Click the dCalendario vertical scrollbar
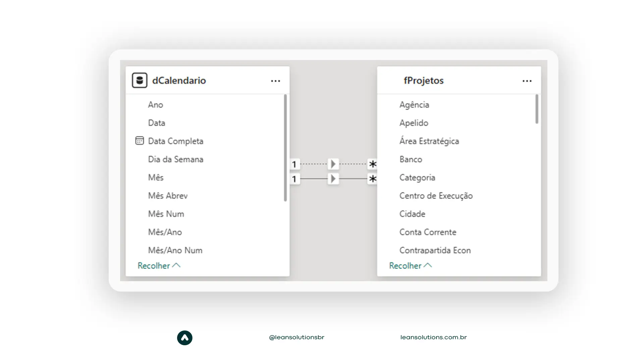This screenshot has width=644, height=362. pyautogui.click(x=285, y=147)
